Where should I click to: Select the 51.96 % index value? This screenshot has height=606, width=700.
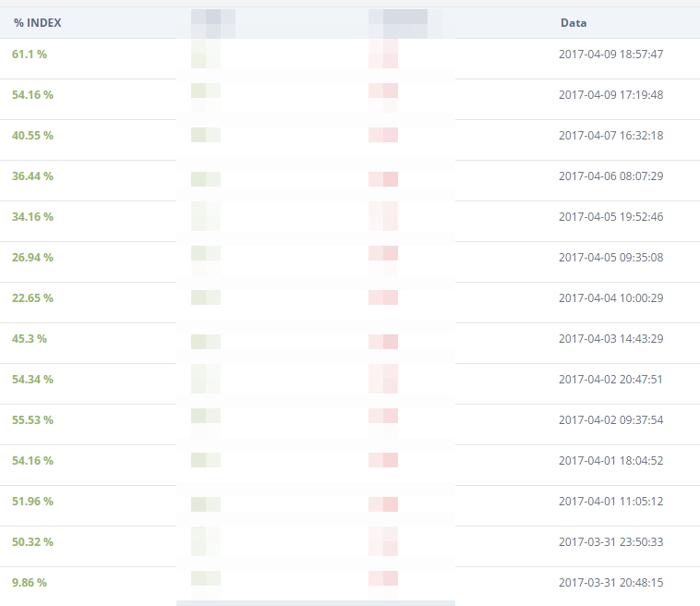click(x=32, y=501)
